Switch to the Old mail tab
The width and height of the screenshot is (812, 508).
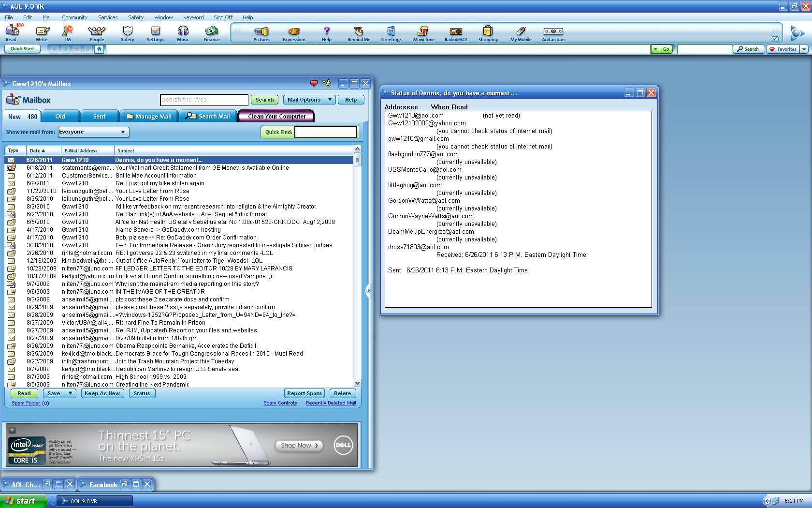[60, 116]
